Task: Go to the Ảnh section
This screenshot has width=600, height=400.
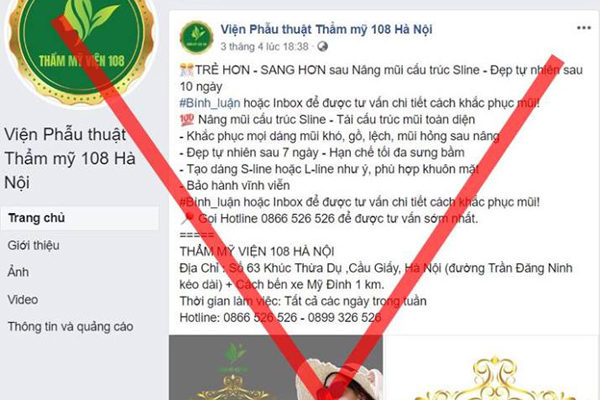Action: [18, 272]
